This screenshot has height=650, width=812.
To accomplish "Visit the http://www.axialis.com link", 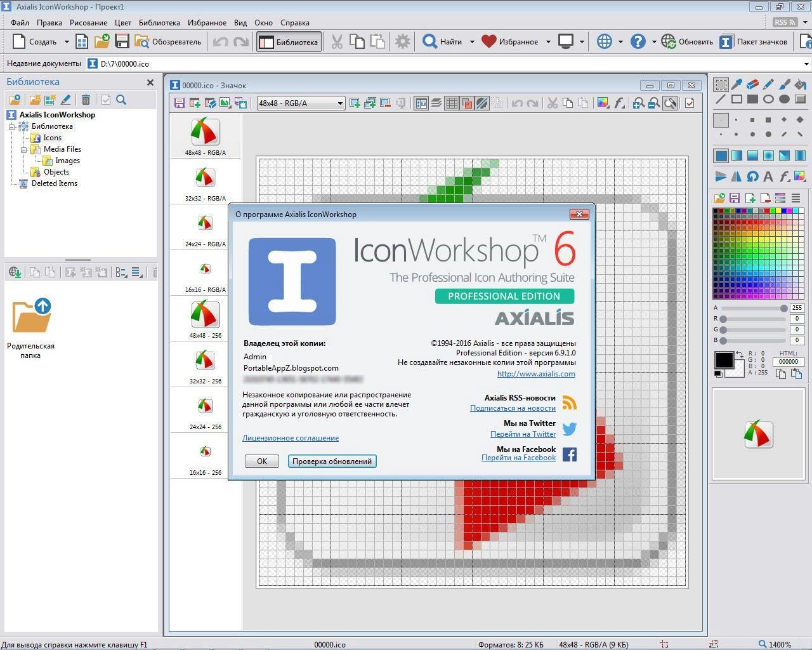I will click(x=536, y=374).
